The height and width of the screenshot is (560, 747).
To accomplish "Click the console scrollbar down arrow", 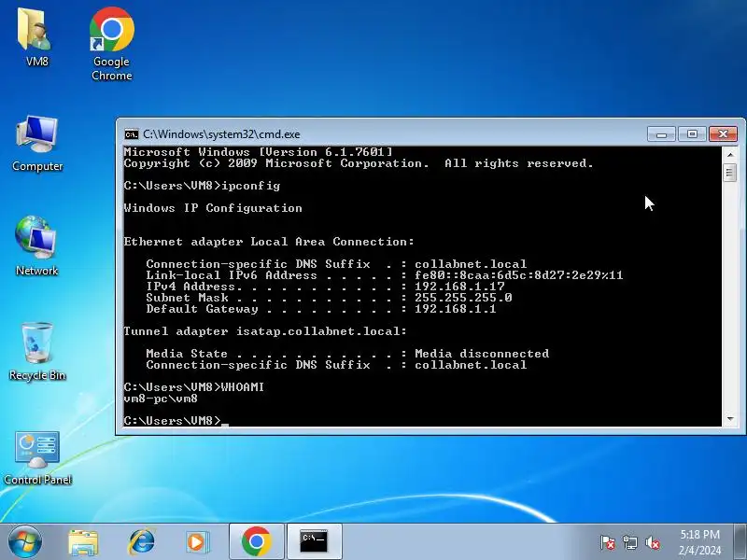I will (730, 419).
